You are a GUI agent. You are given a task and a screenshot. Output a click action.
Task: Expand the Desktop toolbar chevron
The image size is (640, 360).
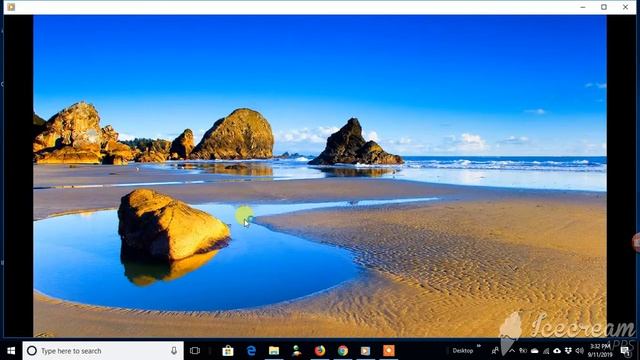point(479,346)
